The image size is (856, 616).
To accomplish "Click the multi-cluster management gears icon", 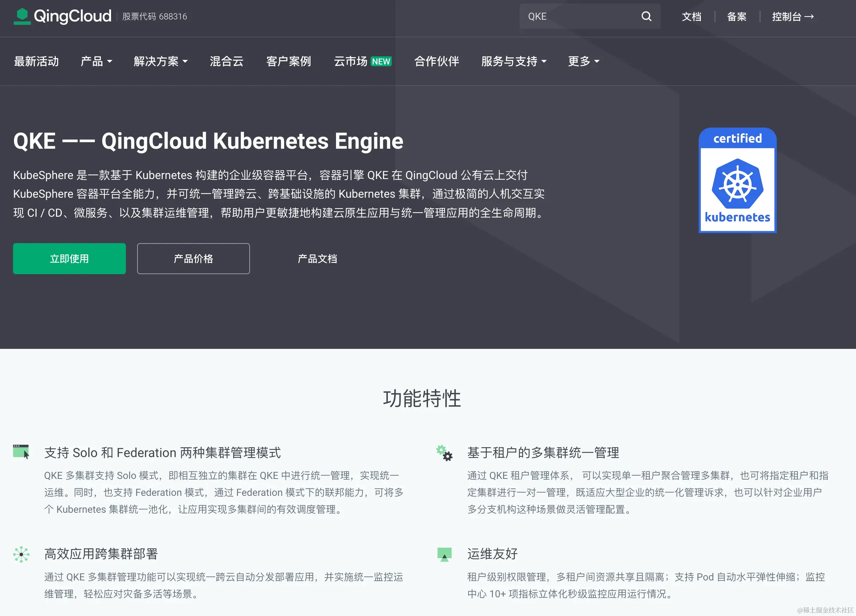I will pos(444,453).
